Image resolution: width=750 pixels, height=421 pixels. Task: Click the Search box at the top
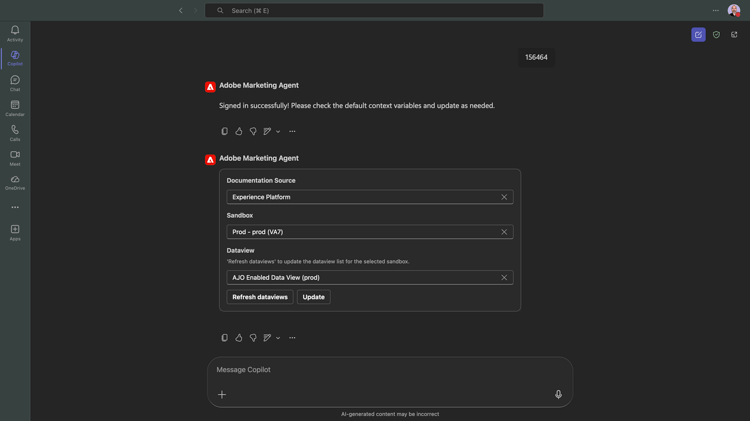point(374,11)
